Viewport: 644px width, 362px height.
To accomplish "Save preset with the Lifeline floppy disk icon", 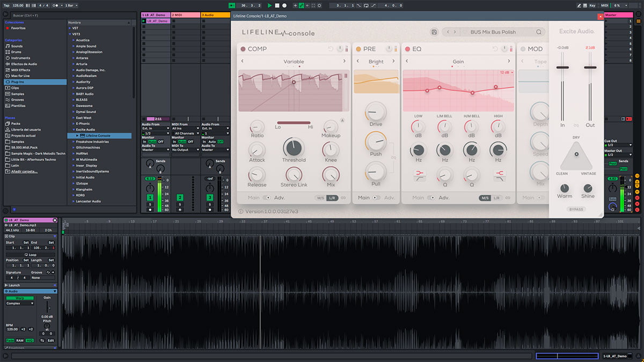I will pos(434,32).
